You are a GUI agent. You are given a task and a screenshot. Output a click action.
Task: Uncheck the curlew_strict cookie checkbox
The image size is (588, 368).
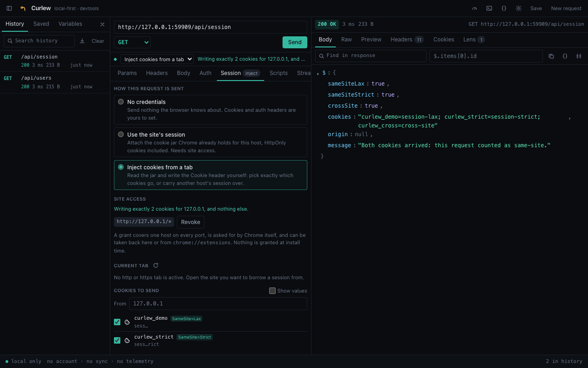117,340
